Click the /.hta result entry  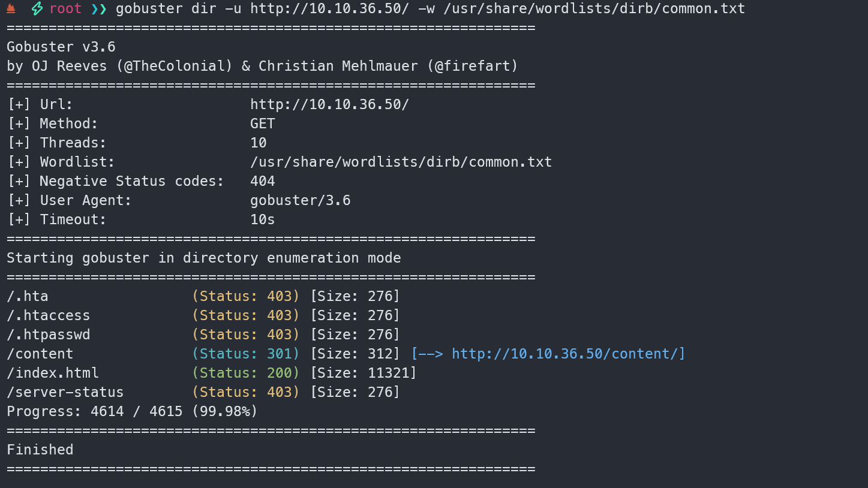click(28, 296)
